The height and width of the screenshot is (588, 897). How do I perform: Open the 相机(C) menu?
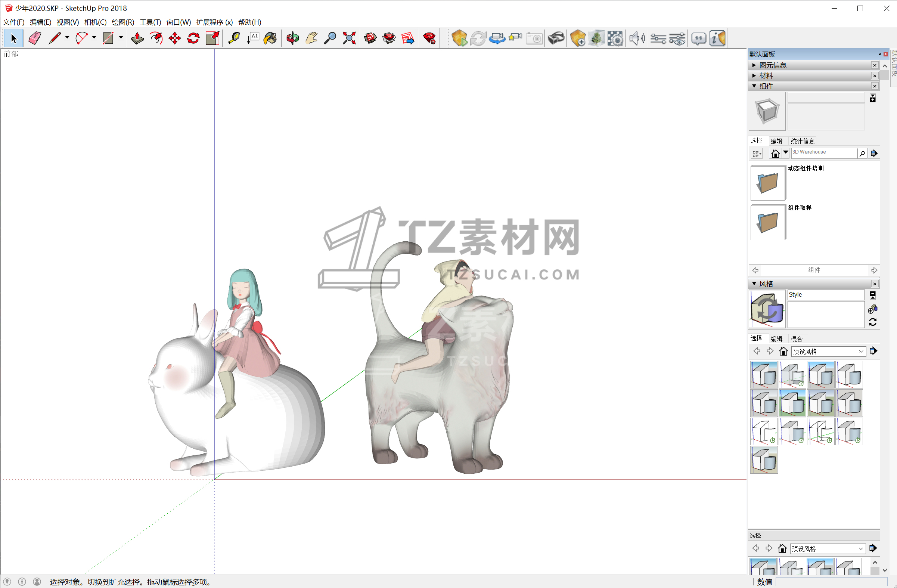coord(95,22)
